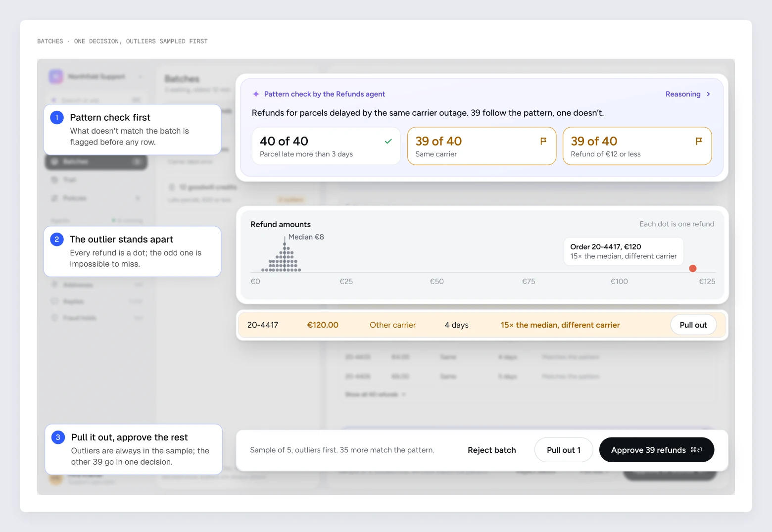Click the purple sparkle icon beside Pattern check
The width and height of the screenshot is (772, 532).
(x=256, y=94)
